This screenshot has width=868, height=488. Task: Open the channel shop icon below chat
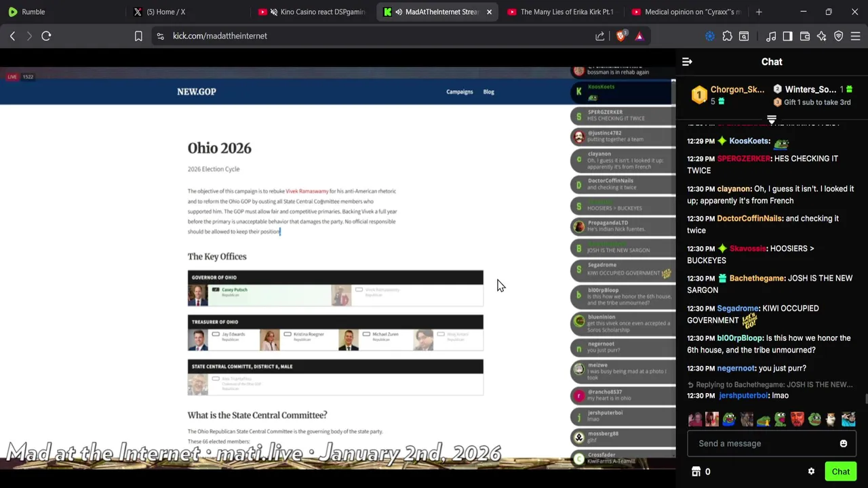click(x=696, y=472)
